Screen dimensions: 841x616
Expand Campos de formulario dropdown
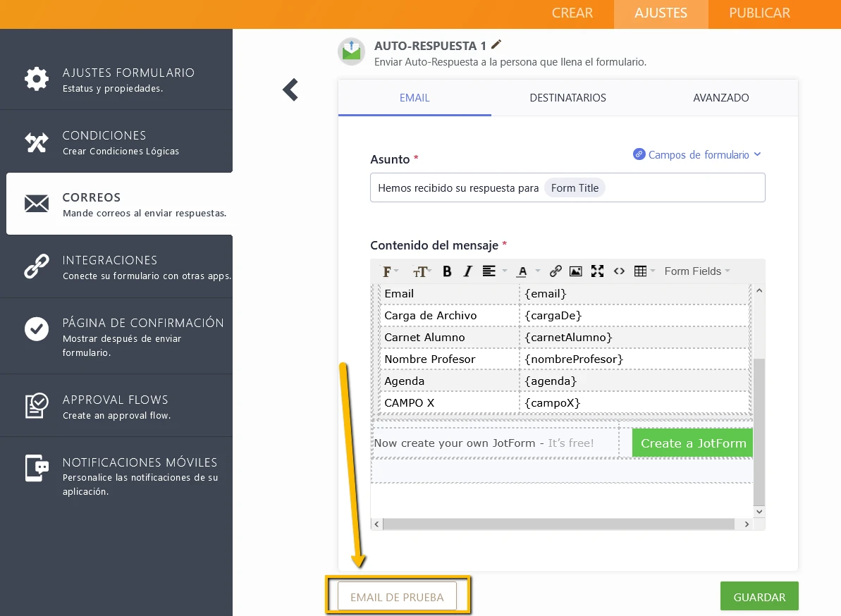point(697,154)
